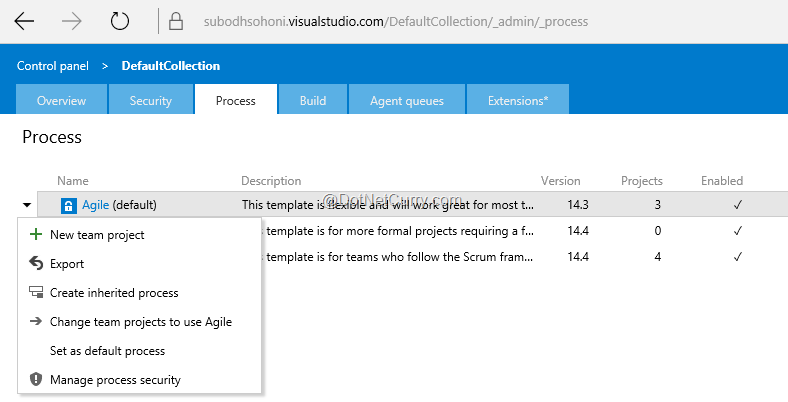Screen dimensions: 788x402
Task: Click the inherited process icon
Action: [x=36, y=292]
